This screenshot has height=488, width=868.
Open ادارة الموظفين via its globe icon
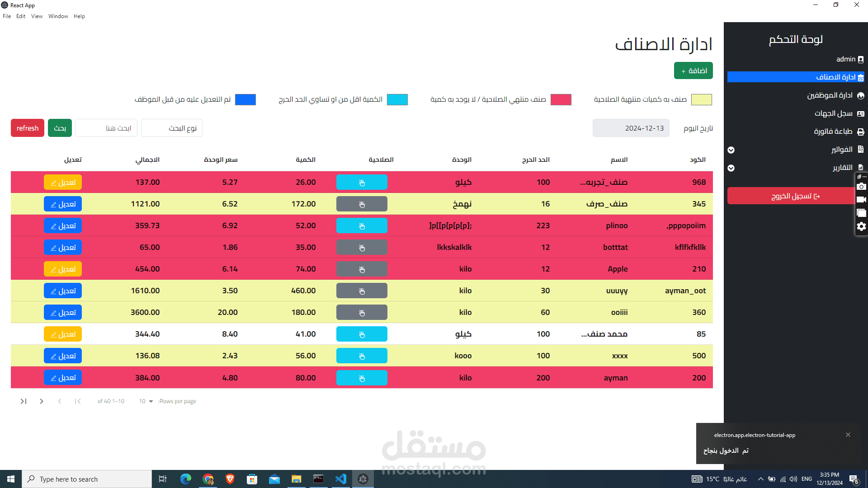coord(860,95)
